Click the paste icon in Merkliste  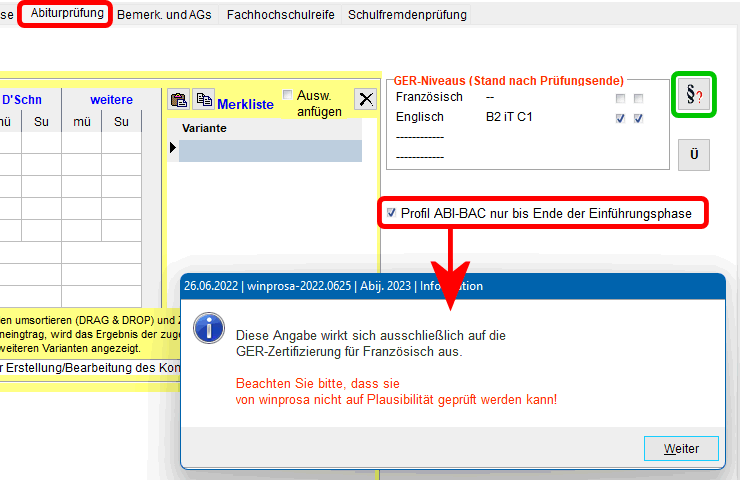click(179, 99)
